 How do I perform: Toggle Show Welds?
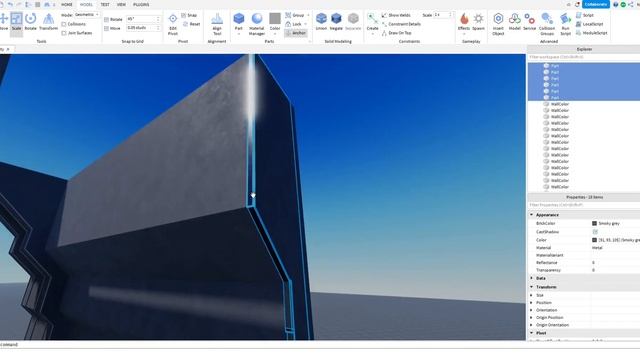point(396,15)
